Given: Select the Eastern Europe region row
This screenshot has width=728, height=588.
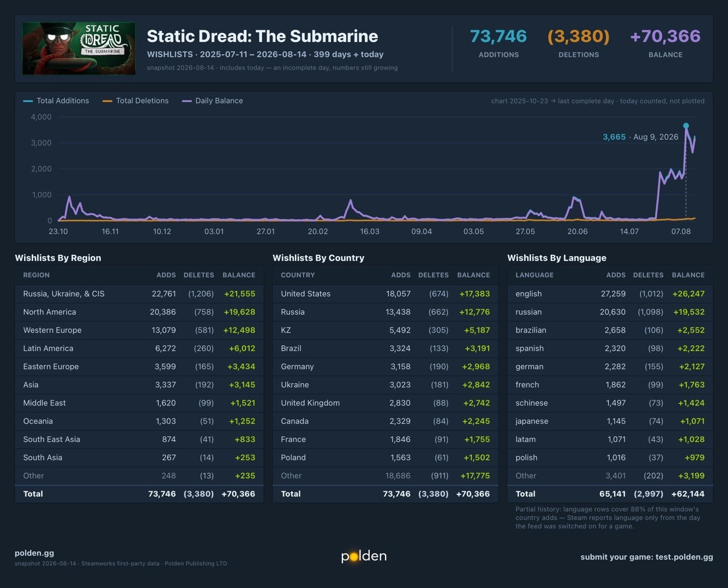Looking at the screenshot, I should [139, 367].
